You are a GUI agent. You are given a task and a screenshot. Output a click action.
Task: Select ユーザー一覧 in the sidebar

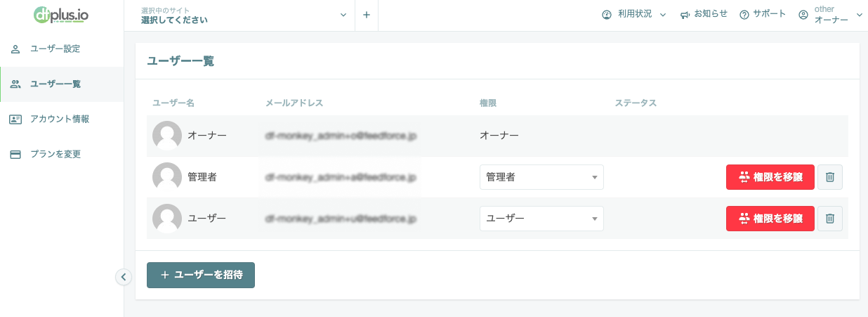pos(62,84)
